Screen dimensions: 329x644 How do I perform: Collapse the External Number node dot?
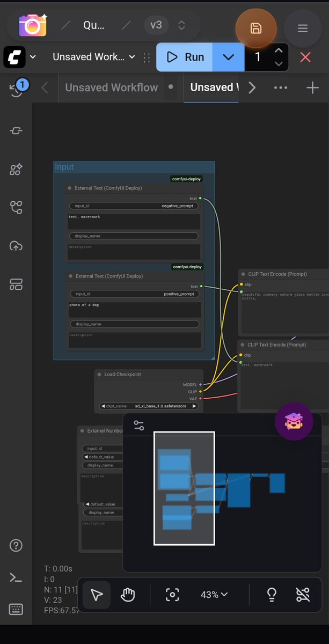[82, 430]
